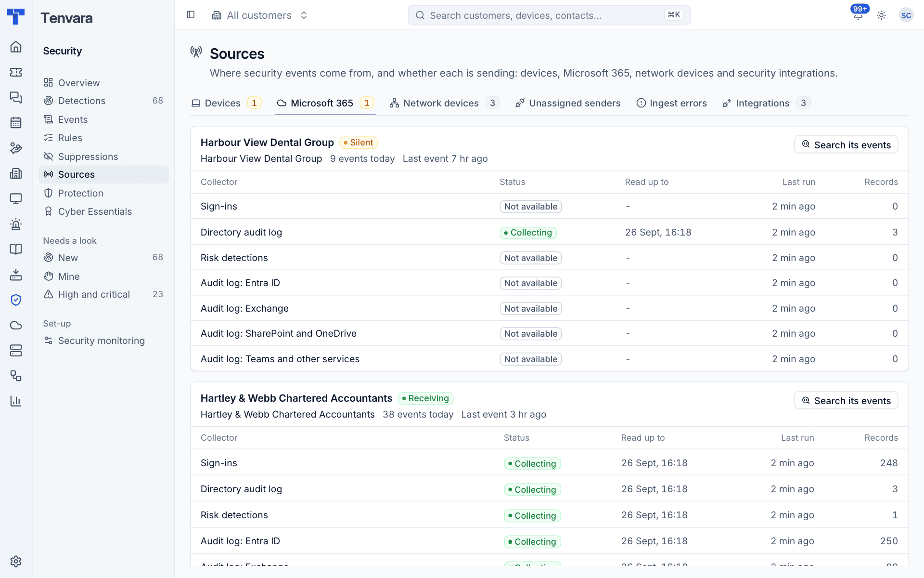Open the SC user avatar menu

(x=906, y=15)
